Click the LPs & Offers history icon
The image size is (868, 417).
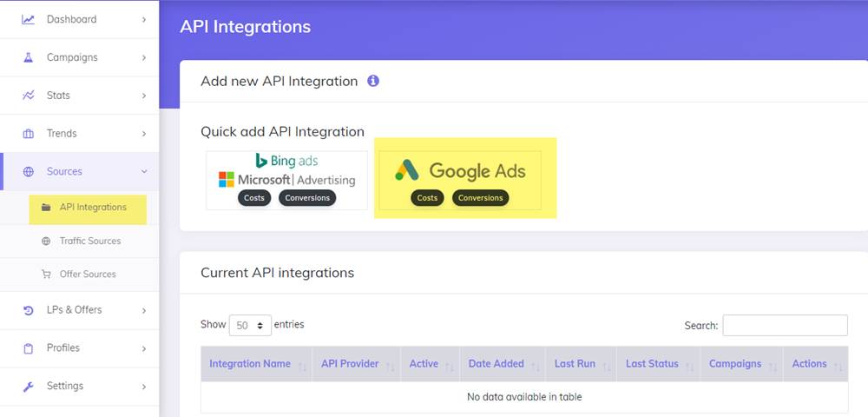pyautogui.click(x=28, y=310)
